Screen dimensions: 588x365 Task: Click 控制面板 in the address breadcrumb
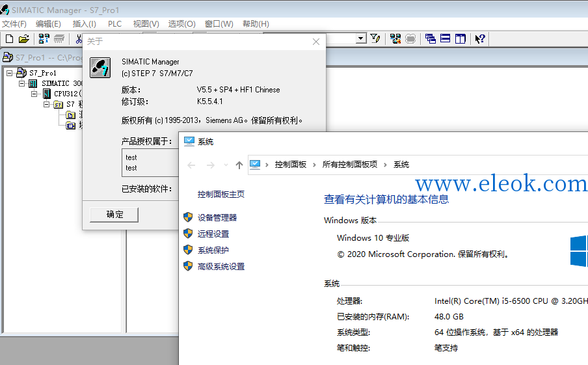tap(291, 165)
